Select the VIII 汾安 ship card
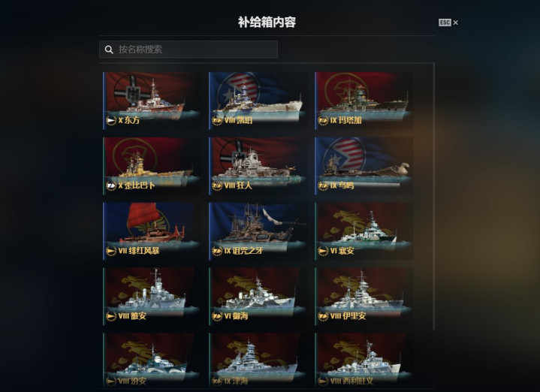The width and height of the screenshot is (540, 392). click(x=152, y=360)
